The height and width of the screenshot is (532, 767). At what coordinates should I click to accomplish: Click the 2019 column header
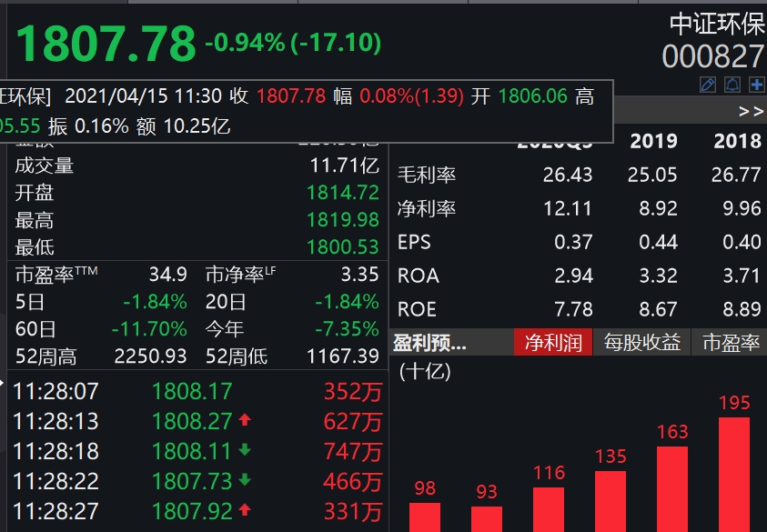click(652, 141)
